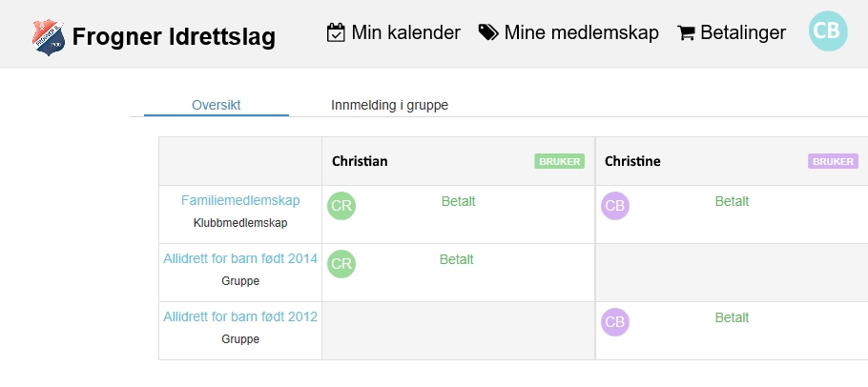
Task: Click the shopping cart icon beside Betalinger
Action: 686,33
